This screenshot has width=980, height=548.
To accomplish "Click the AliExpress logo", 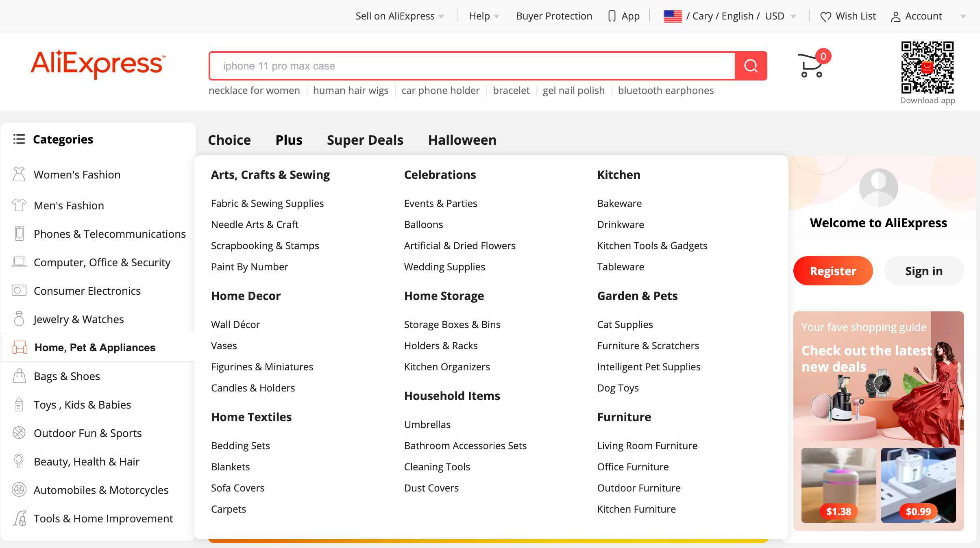I will tap(98, 64).
